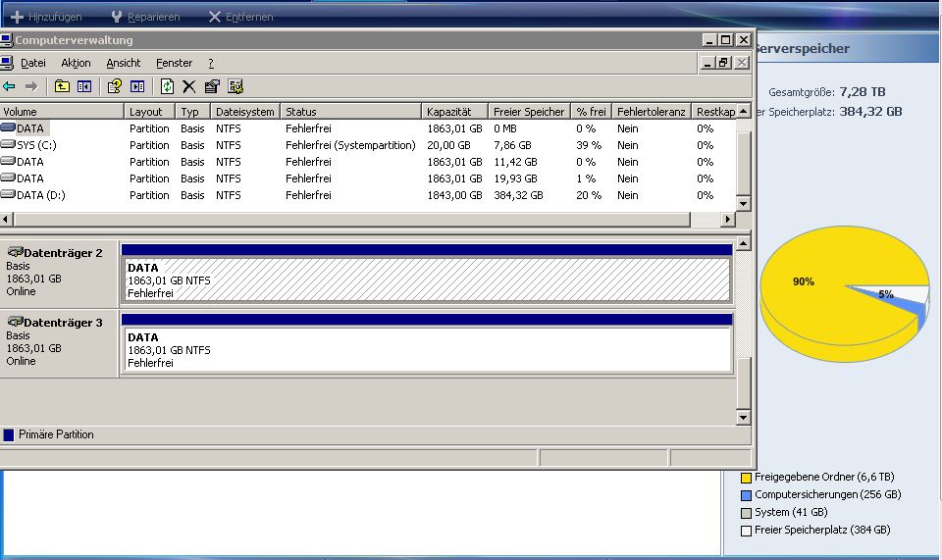Viewport: 942px width, 560px height.
Task: Click the Datenträger 2 disk icon
Action: pyautogui.click(x=15, y=252)
